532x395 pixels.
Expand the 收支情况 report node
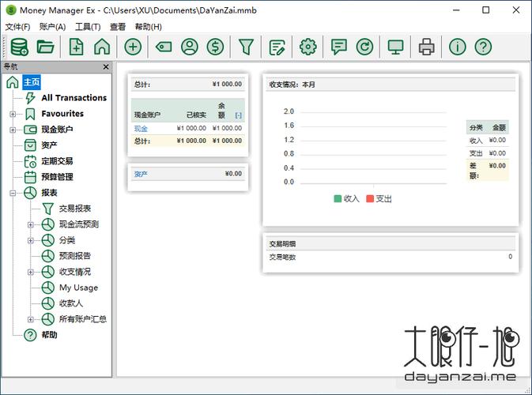(31, 273)
